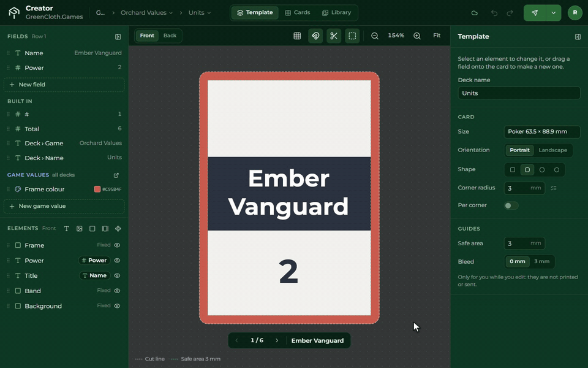Open the dropdown next to publish button

click(x=554, y=13)
